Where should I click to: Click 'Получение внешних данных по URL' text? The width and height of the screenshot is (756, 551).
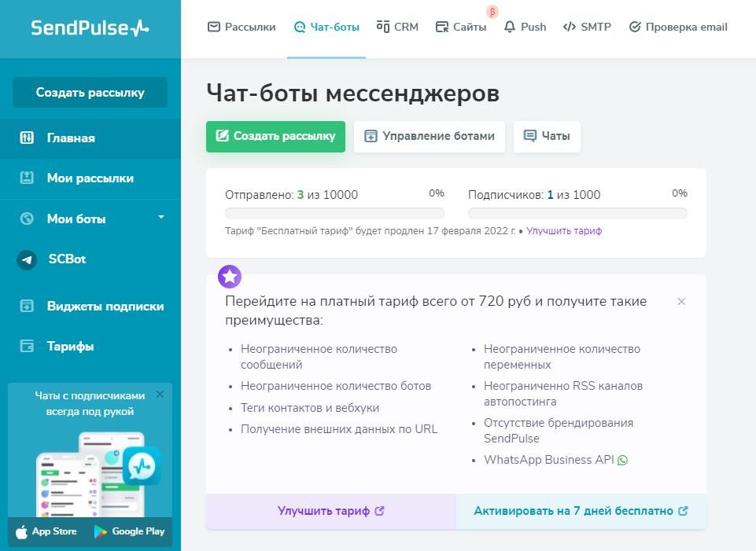point(339,429)
